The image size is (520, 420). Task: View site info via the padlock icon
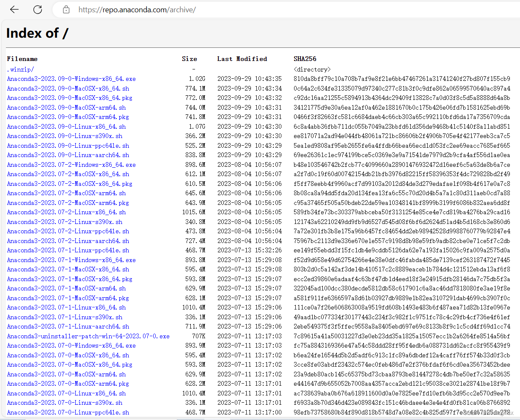pyautogui.click(x=66, y=10)
